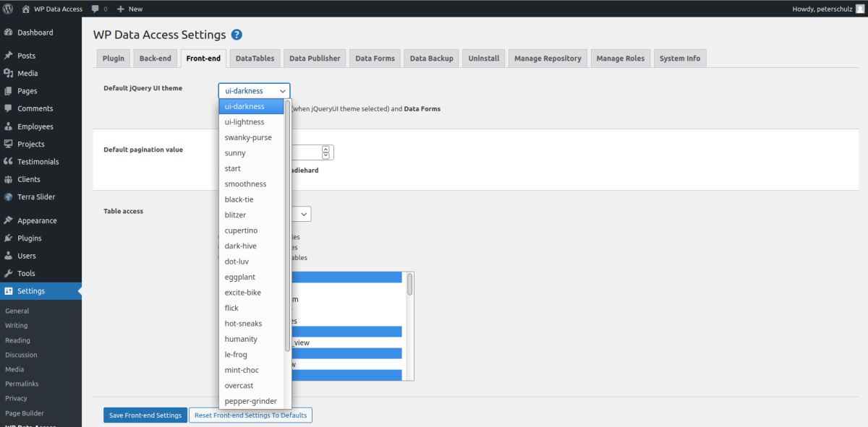
Task: Open the WordPress logo menu
Action: [9, 9]
